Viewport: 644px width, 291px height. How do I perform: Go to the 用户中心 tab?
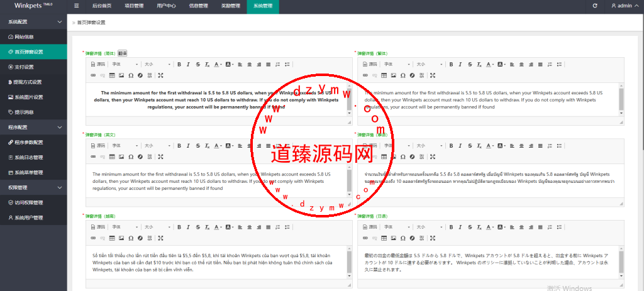click(166, 6)
